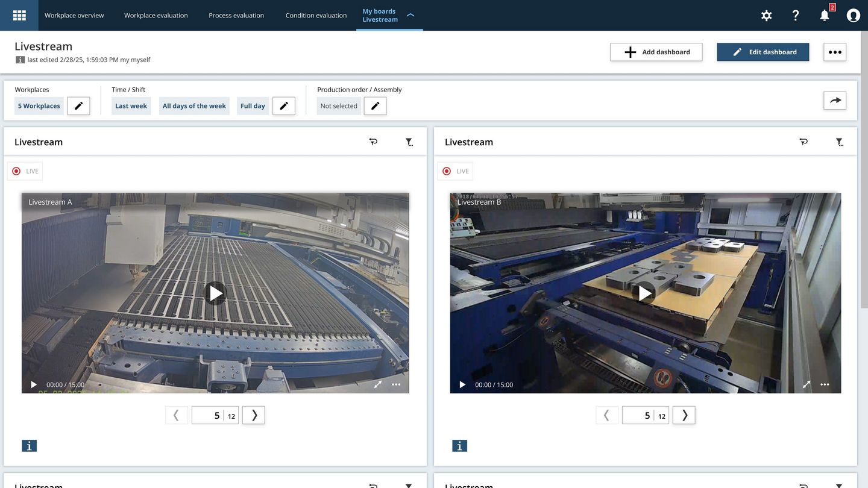Open the three-dot dashboard options menu
The height and width of the screenshot is (488, 868).
(835, 52)
